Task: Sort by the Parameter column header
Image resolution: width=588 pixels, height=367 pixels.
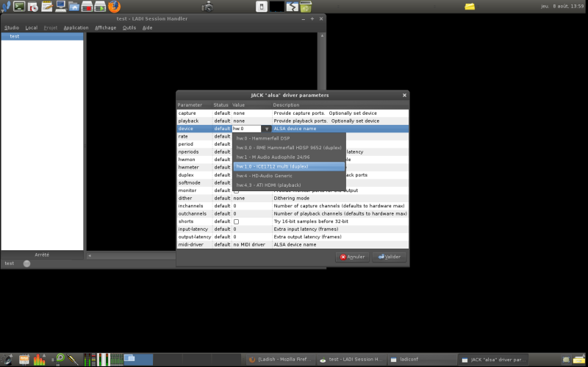Action: click(194, 105)
